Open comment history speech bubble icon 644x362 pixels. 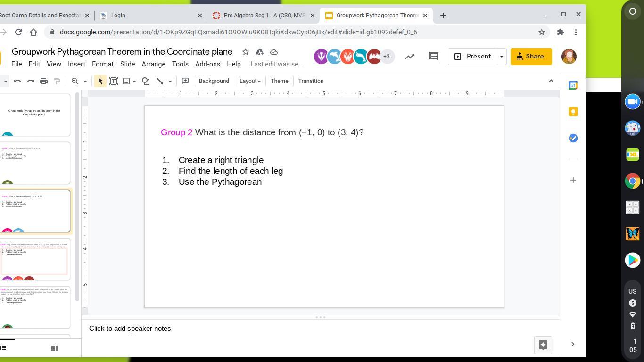(x=433, y=57)
